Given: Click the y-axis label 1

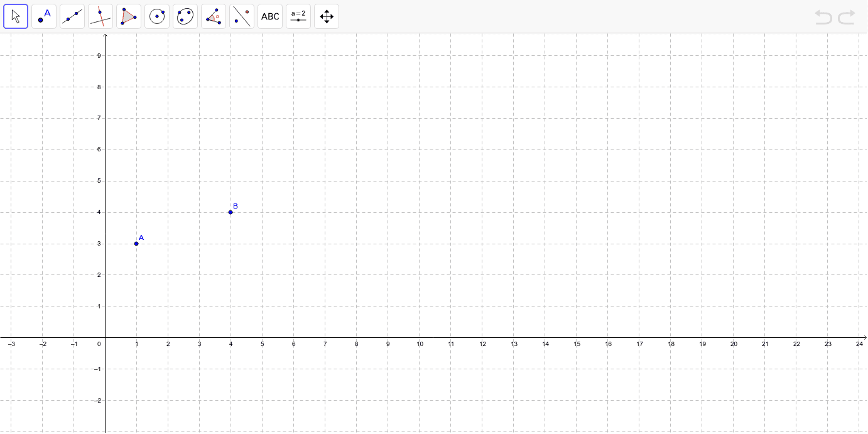Looking at the screenshot, I should 99,307.
